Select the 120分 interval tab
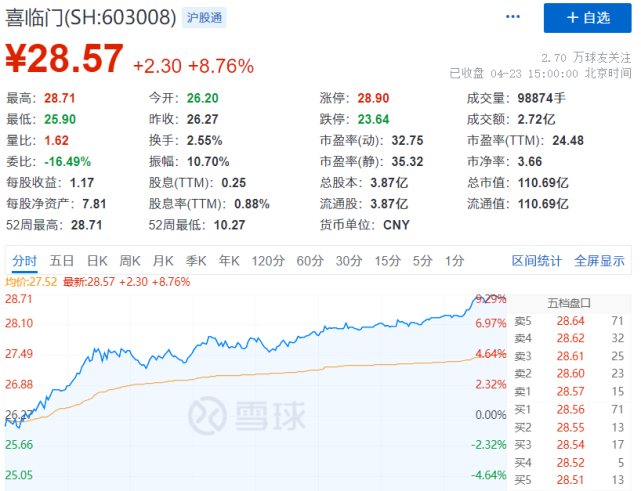641x491 pixels. pyautogui.click(x=268, y=260)
